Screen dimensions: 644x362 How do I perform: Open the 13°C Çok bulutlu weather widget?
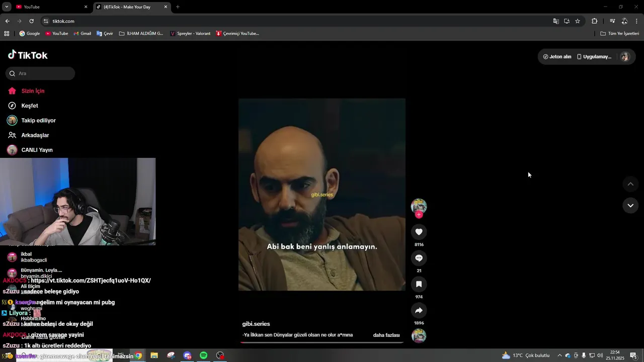click(526, 355)
